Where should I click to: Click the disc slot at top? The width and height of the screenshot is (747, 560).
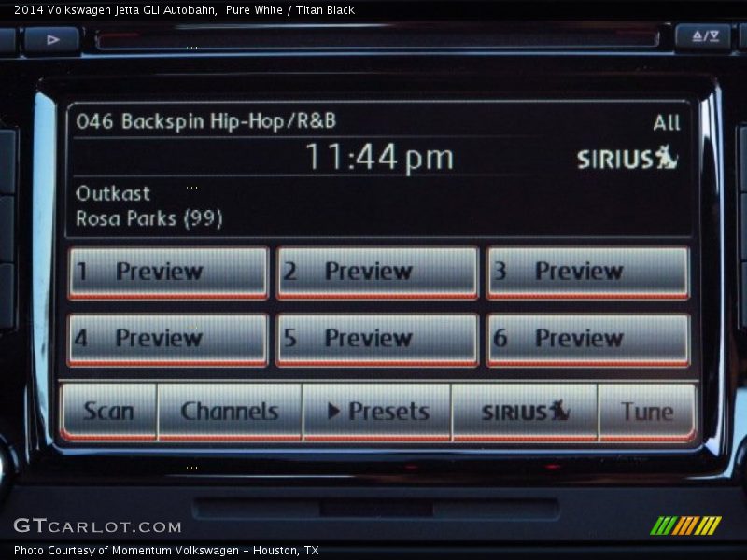(x=377, y=39)
